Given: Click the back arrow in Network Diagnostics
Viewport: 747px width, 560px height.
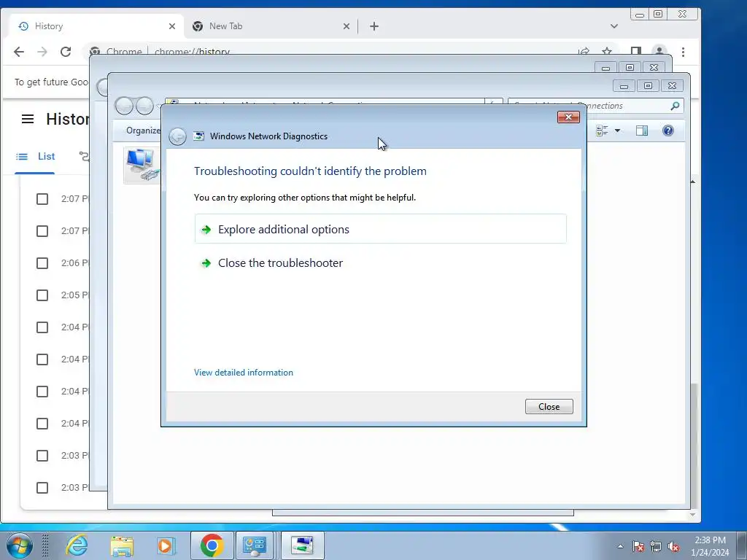Looking at the screenshot, I should [x=178, y=136].
